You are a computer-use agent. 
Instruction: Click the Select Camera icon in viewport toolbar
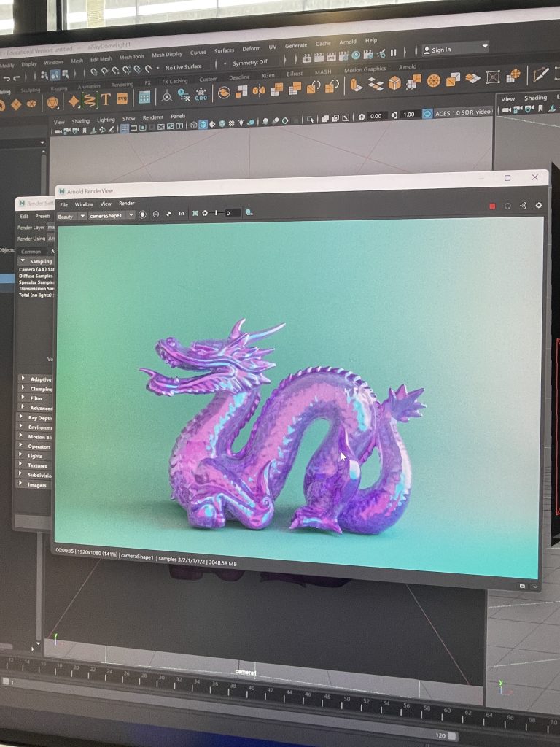pyautogui.click(x=58, y=131)
